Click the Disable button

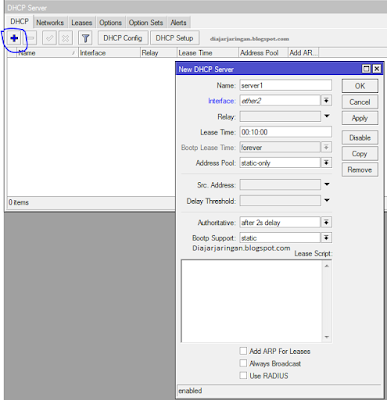point(360,138)
